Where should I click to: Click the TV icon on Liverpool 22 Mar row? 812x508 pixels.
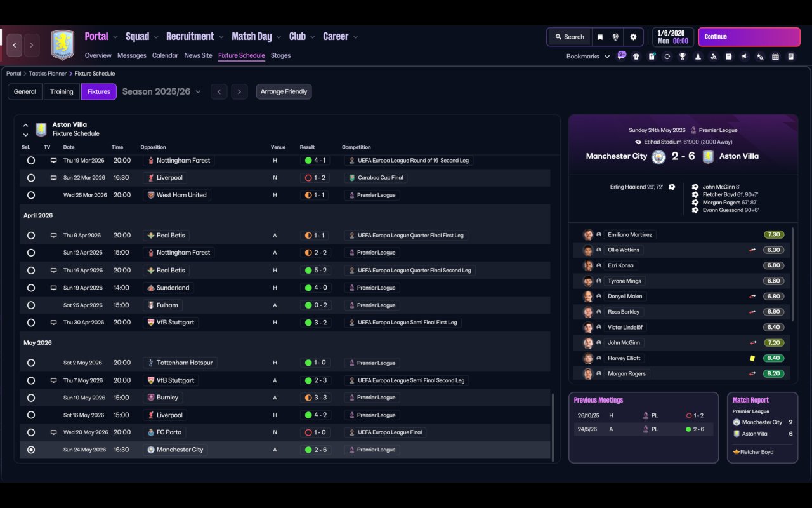point(54,178)
